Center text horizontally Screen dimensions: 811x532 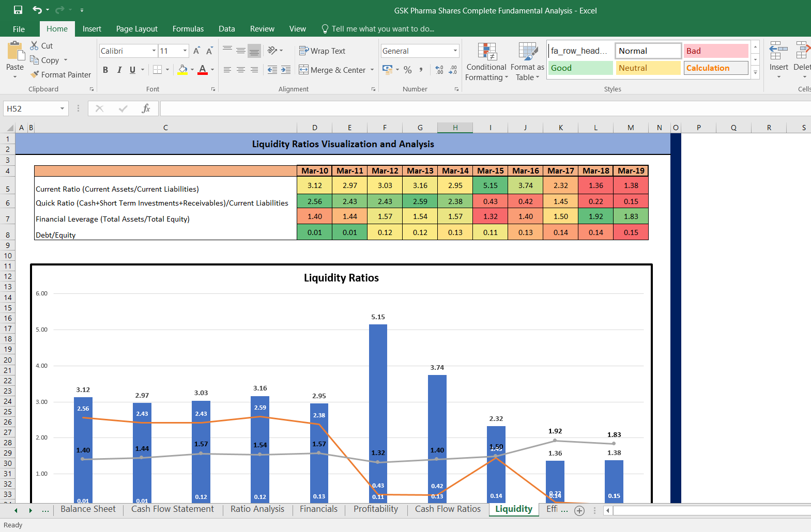click(241, 70)
